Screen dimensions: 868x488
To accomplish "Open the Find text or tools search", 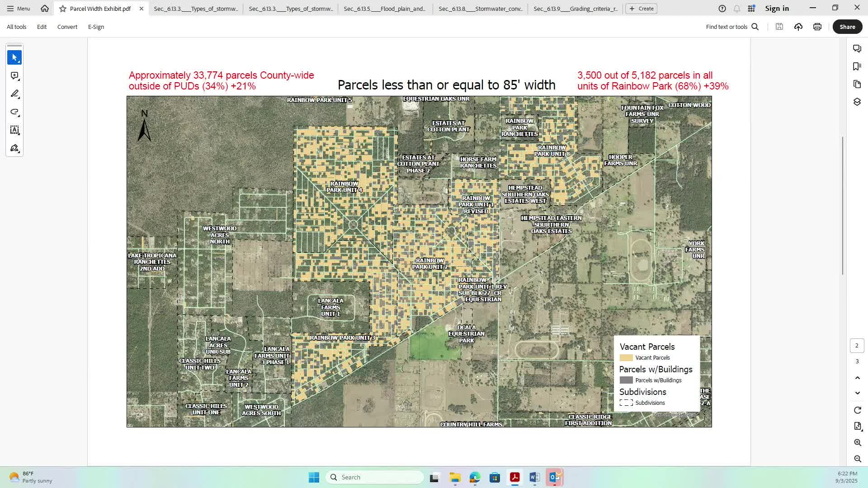I will [732, 27].
